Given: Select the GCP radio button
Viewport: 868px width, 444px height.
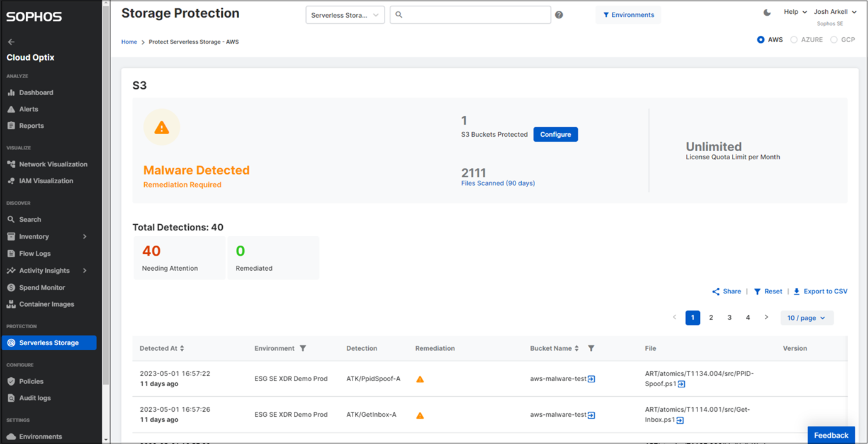Looking at the screenshot, I should (834, 40).
